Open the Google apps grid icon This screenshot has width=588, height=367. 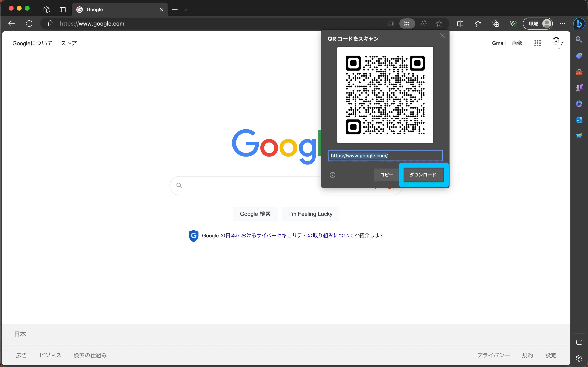pyautogui.click(x=537, y=43)
